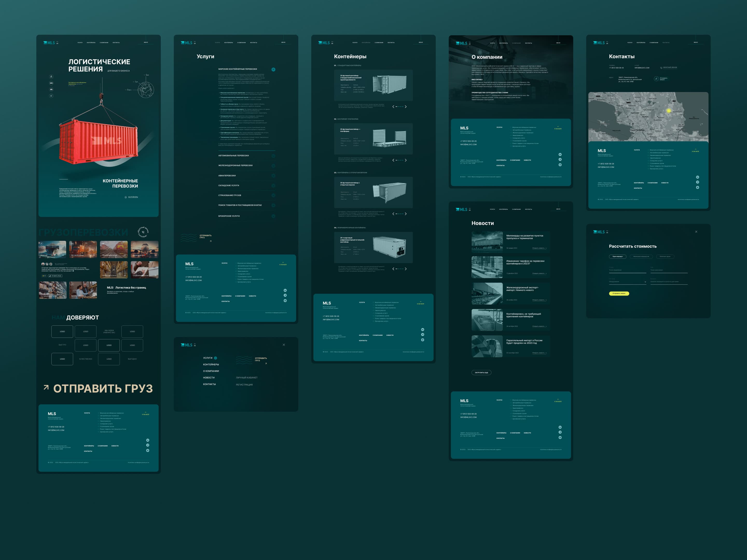The image size is (747, 560).
Task: Close the Рассчитать стоимость form with X
Action: [696, 232]
